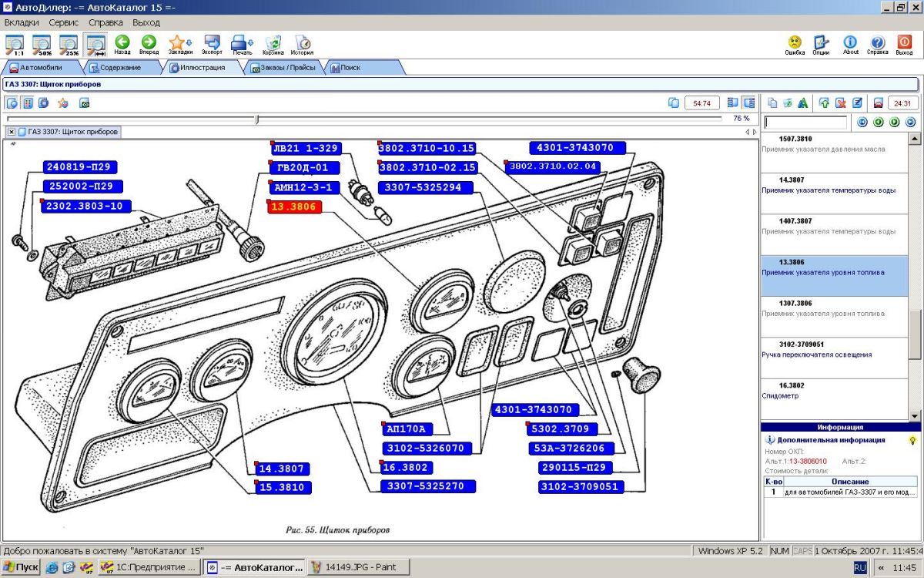Switch to the Заказы / Прайсы tab
This screenshot has height=578, width=924.
pyautogui.click(x=283, y=68)
